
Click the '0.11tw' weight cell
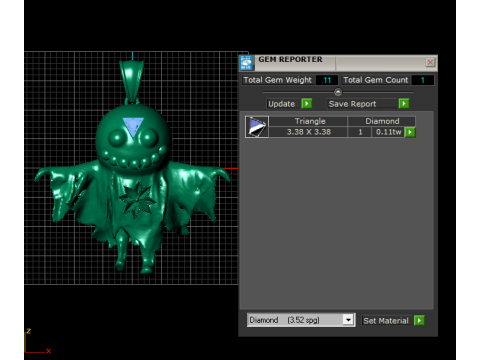[x=388, y=132]
